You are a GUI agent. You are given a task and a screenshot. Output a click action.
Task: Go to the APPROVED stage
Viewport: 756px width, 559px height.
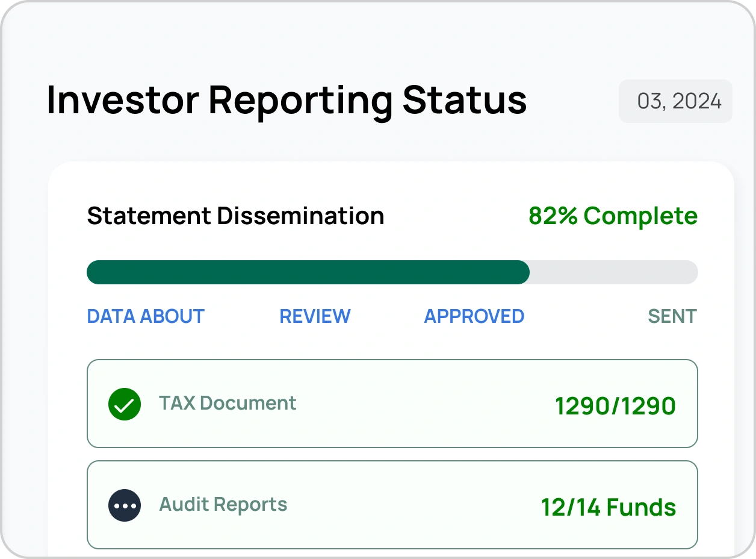pos(474,316)
